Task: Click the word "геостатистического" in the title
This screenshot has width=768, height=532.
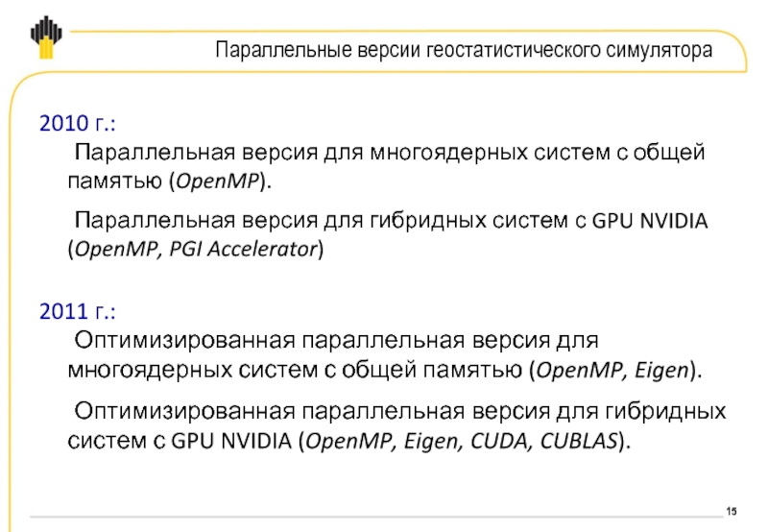Action: [514, 50]
